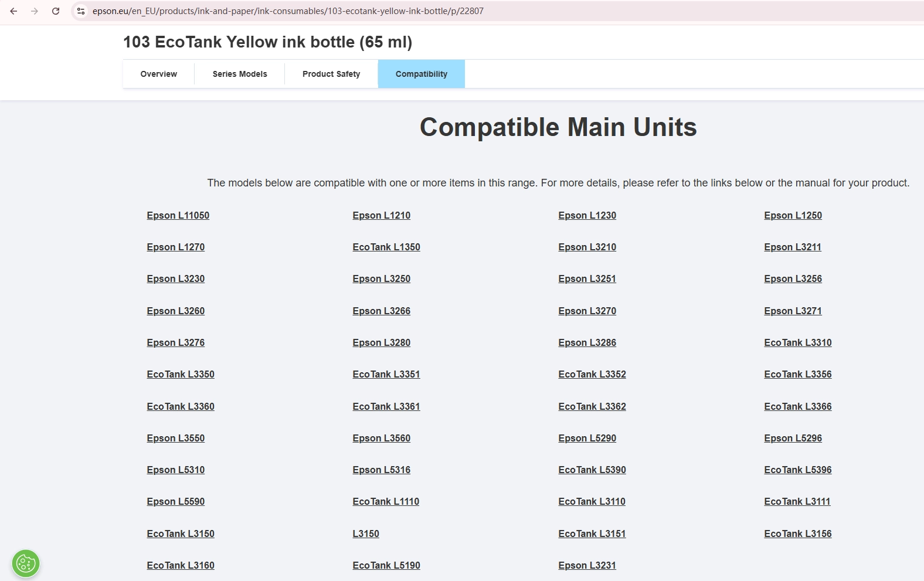Click the Epson L1270 link

175,247
